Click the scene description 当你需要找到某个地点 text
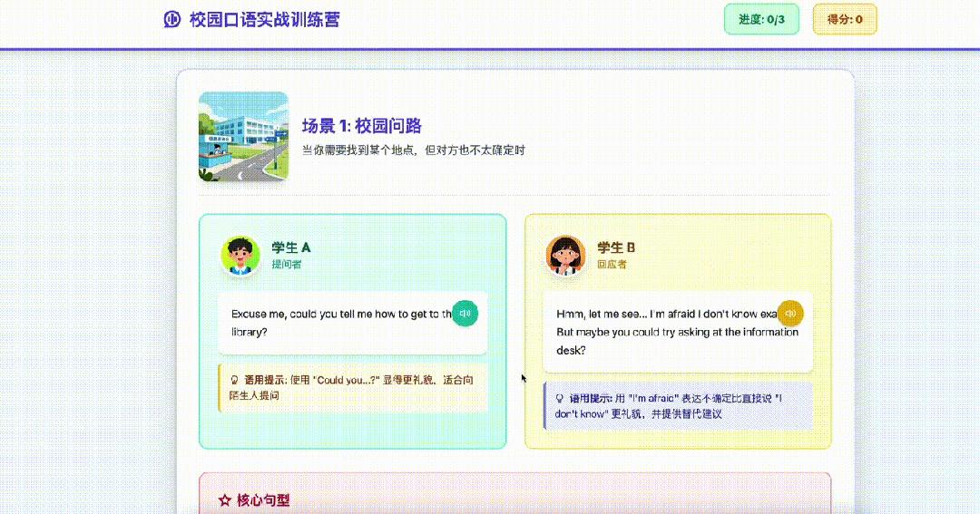Image resolution: width=980 pixels, height=514 pixels. point(414,150)
